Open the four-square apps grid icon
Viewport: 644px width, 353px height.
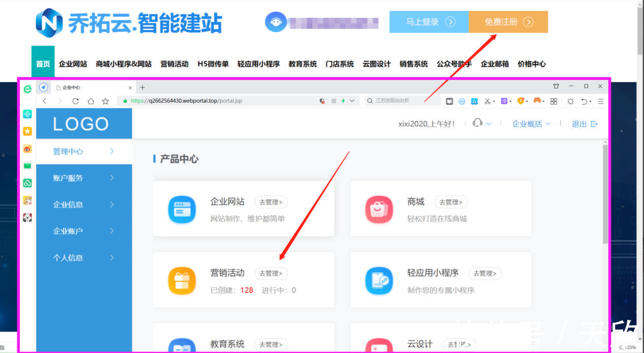pyautogui.click(x=554, y=101)
